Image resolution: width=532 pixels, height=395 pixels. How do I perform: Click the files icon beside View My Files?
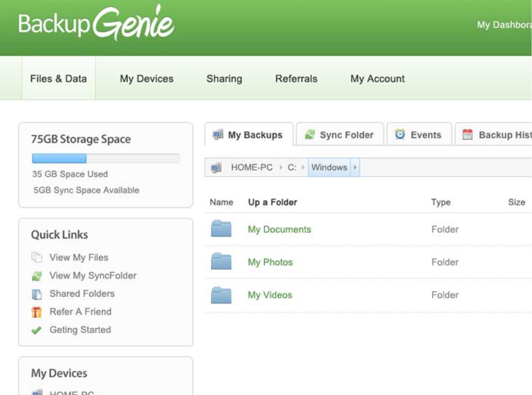37,257
